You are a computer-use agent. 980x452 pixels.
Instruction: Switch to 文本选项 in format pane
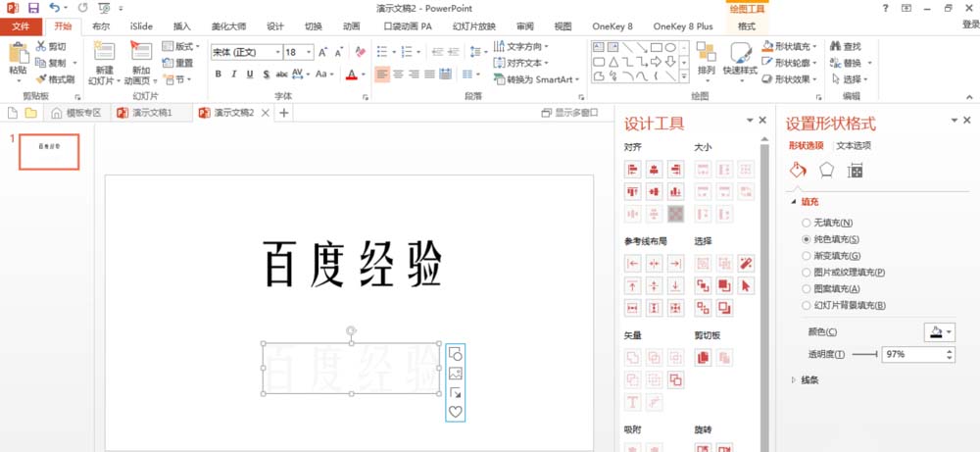click(854, 146)
